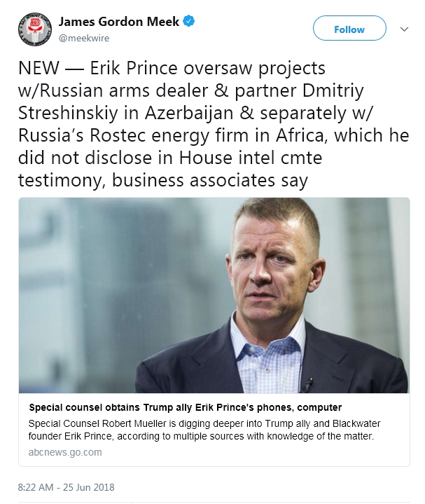Follow James Gordon Meek

coord(349,28)
